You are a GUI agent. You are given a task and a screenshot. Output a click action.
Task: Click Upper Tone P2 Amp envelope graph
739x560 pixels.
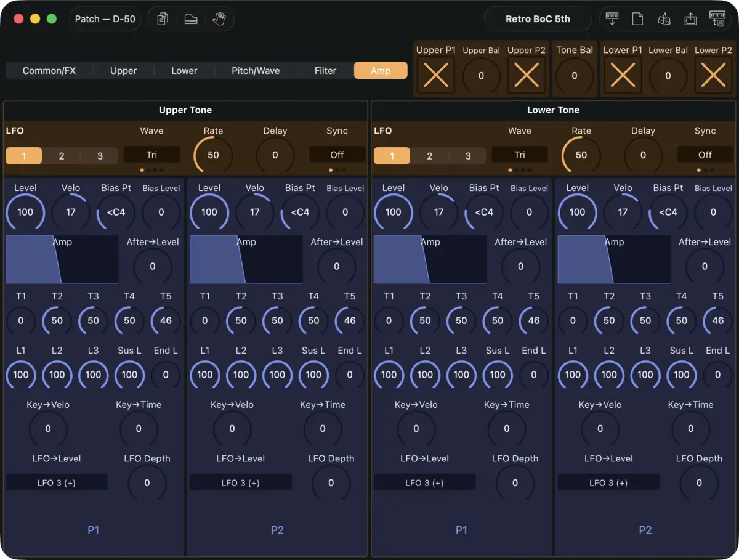click(x=246, y=259)
